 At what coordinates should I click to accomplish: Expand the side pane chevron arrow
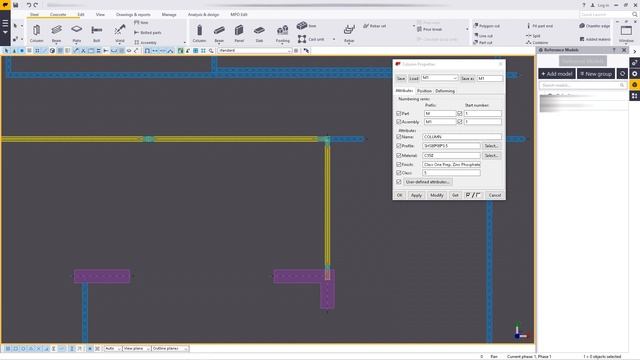(634, 51)
